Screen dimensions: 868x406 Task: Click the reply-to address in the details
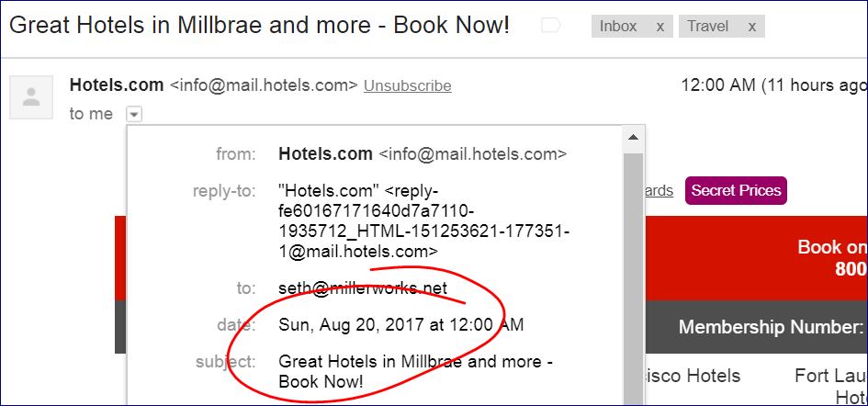coord(423,220)
